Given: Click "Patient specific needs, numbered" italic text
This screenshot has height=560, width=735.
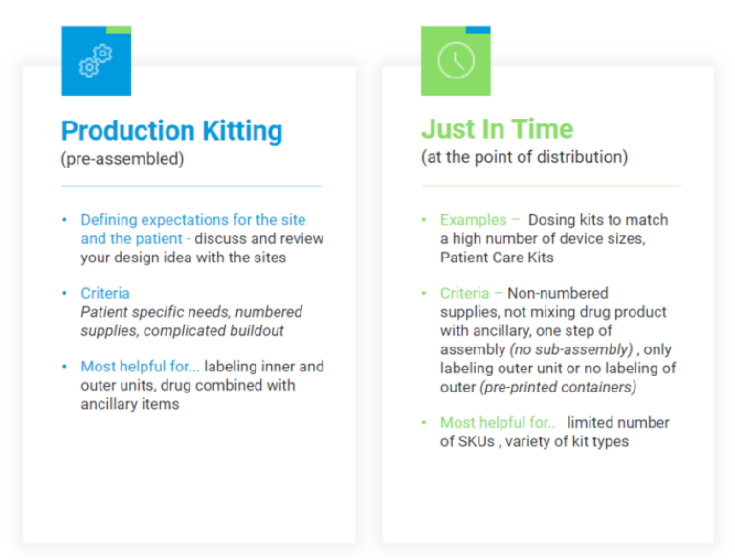Looking at the screenshot, I should [x=191, y=311].
